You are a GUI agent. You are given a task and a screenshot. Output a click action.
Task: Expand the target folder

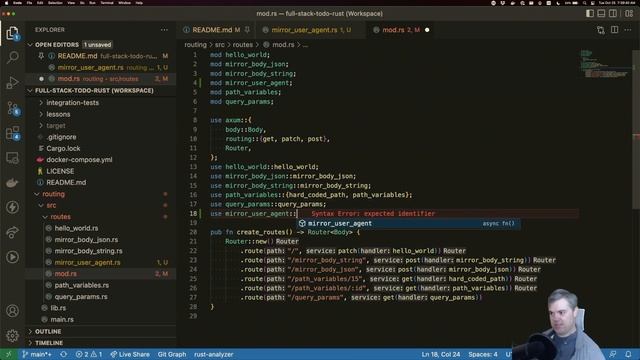56,126
